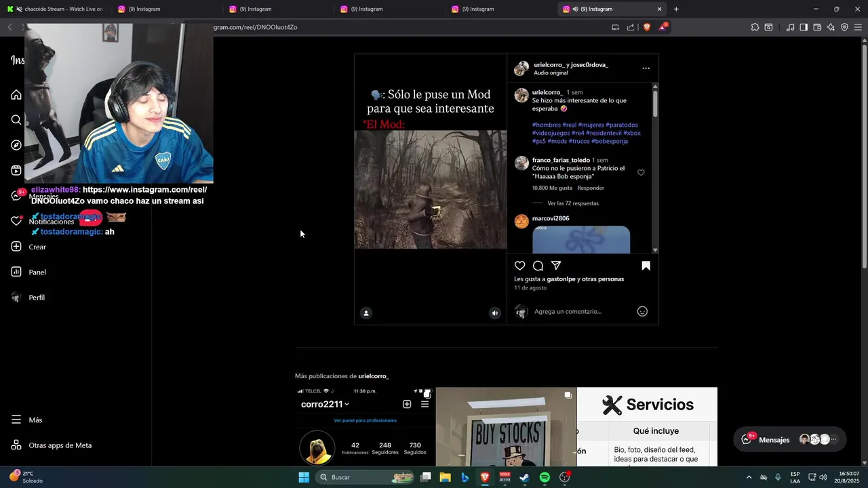Viewport: 868px width, 488px height.
Task: Click the page's vertical scrollbar
Action: tap(864, 156)
